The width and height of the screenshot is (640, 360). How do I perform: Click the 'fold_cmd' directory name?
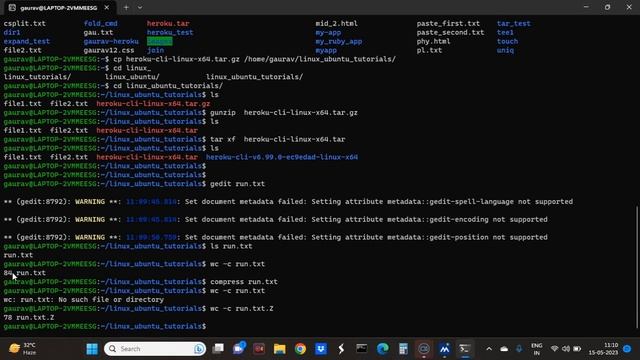[100, 24]
